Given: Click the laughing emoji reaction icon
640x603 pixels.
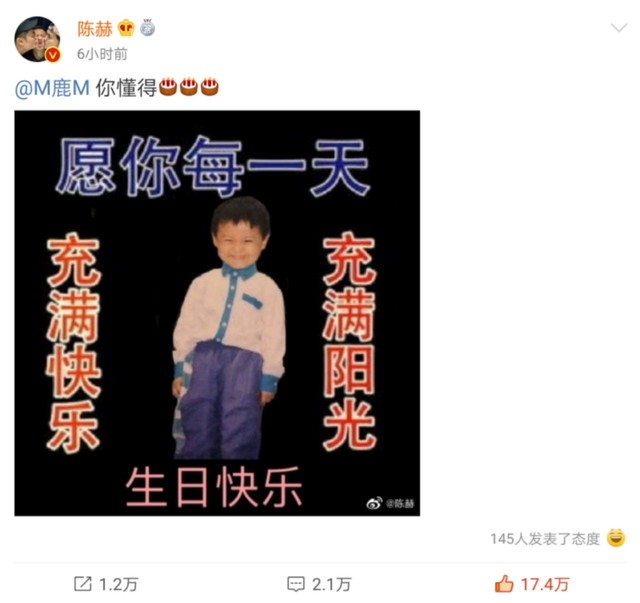Looking at the screenshot, I should pos(616,538).
